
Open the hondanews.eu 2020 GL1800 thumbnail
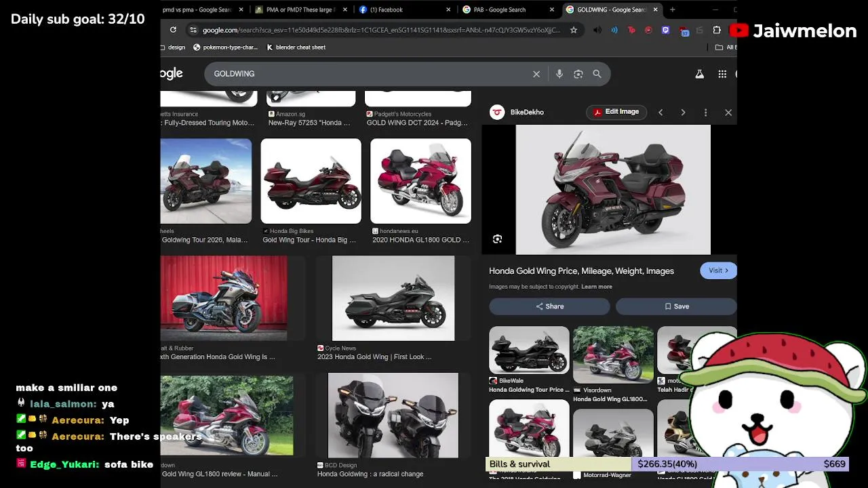pyautogui.click(x=420, y=181)
